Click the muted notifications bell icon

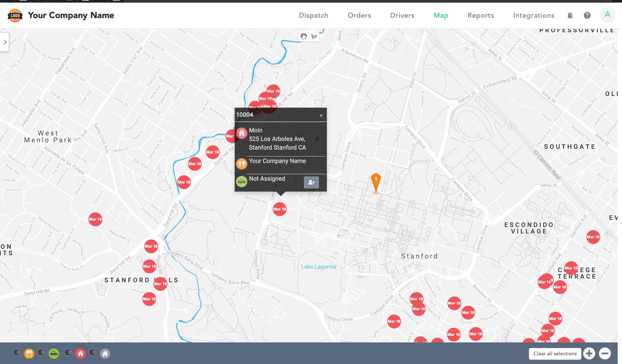pos(570,16)
